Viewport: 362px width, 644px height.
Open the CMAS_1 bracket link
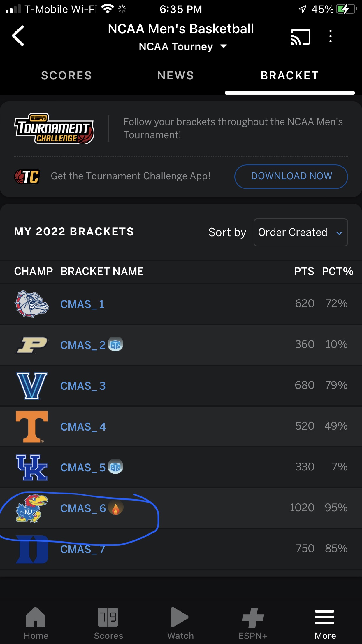pyautogui.click(x=82, y=304)
